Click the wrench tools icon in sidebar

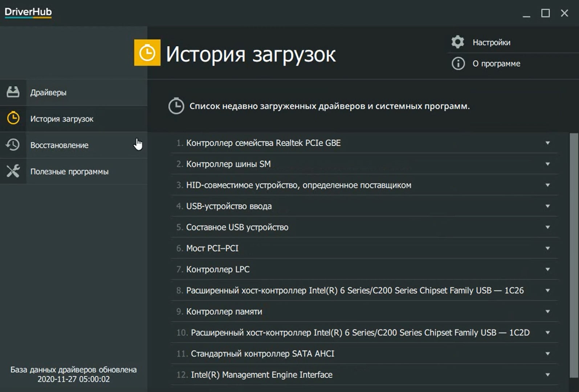13,171
